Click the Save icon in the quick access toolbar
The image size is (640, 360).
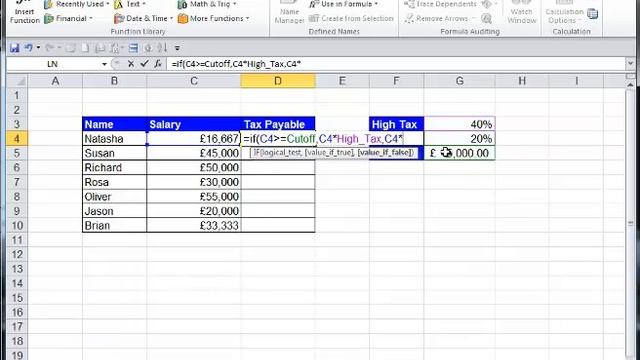15,48
